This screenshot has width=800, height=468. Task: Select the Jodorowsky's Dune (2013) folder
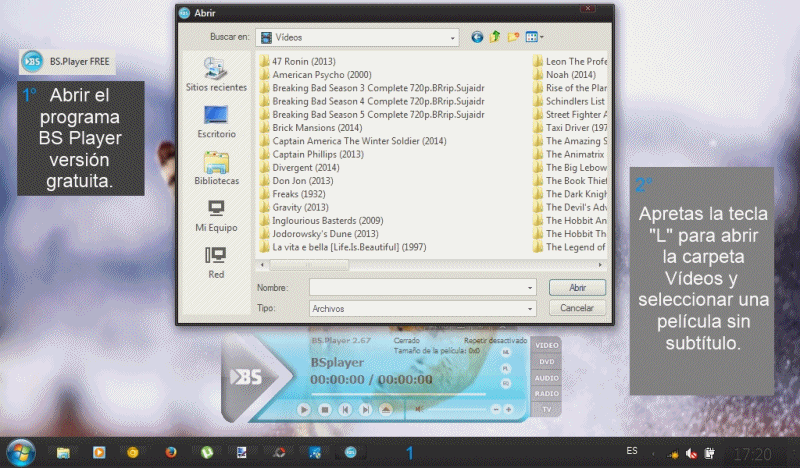point(319,234)
